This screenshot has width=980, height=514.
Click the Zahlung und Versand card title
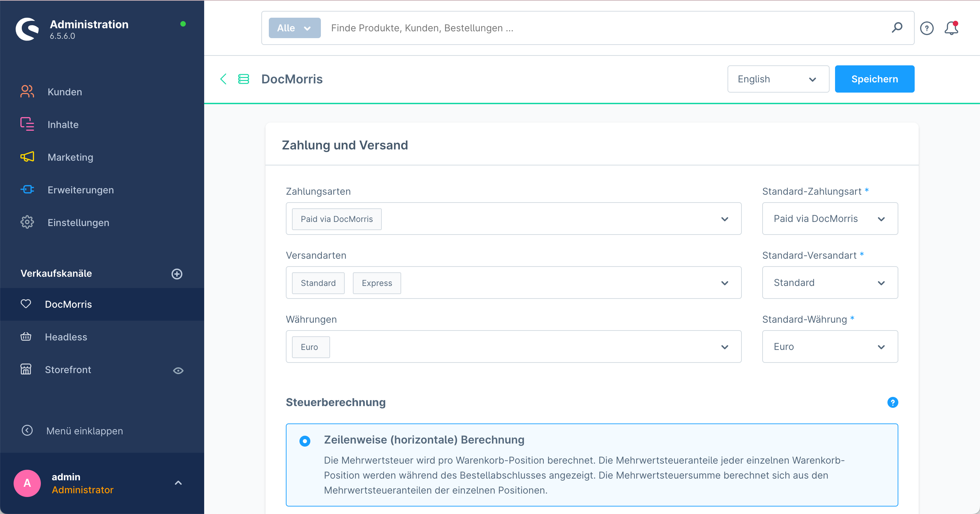[345, 145]
